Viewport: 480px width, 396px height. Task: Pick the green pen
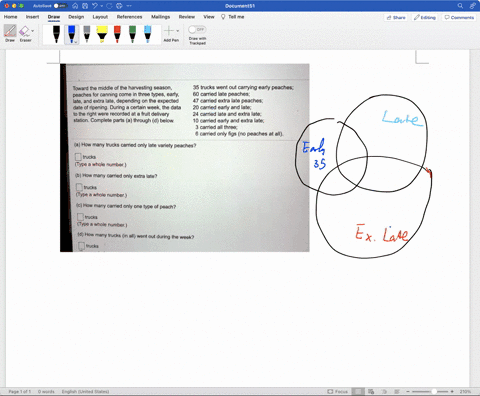click(132, 34)
